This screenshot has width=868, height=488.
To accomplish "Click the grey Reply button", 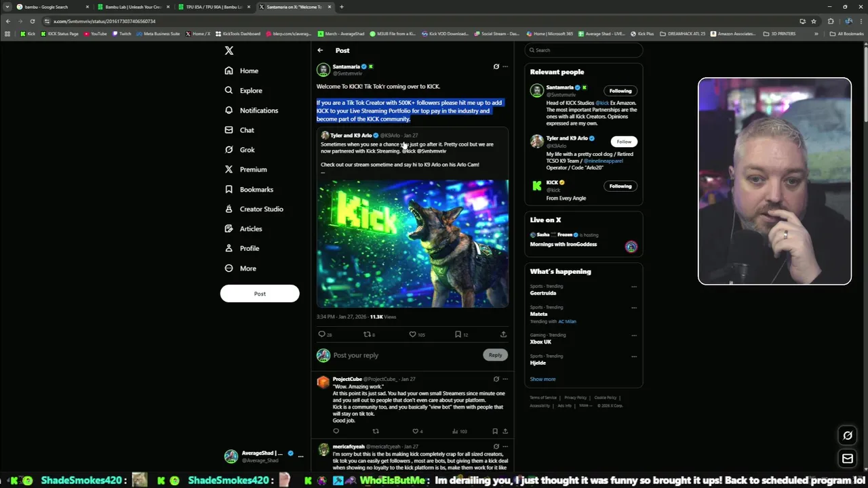I will [495, 355].
